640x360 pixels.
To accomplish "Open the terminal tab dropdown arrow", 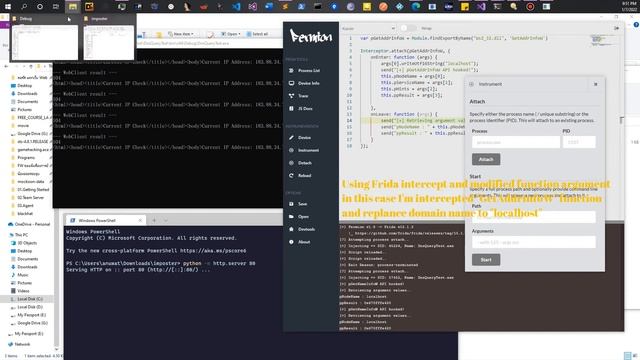I will 166,220.
